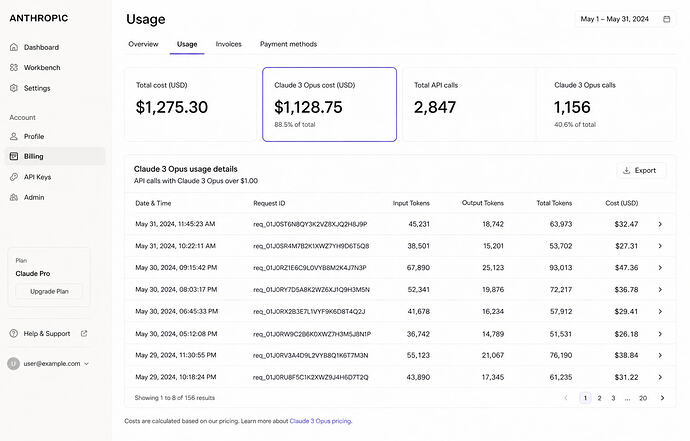Click the May 31, 2024, 11:45:23 AM cell
Image resolution: width=690 pixels, height=441 pixels.
(175, 224)
